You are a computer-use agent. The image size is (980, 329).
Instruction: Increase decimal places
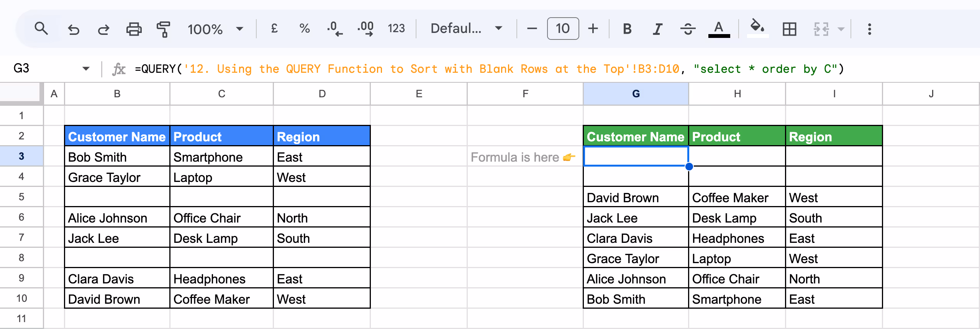click(x=365, y=29)
